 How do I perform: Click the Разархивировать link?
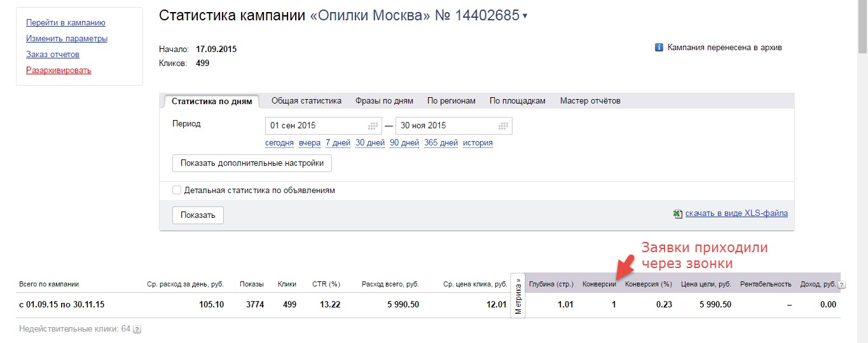(59, 71)
